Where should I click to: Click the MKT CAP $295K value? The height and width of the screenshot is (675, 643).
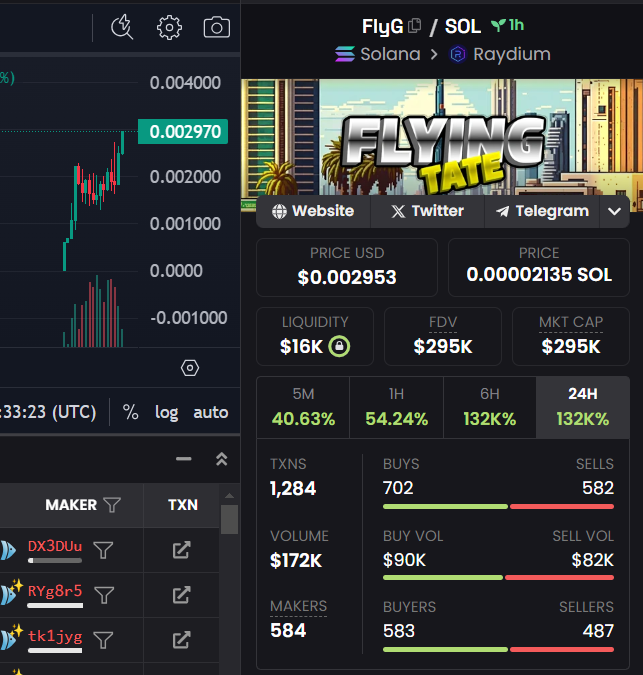pyautogui.click(x=571, y=347)
